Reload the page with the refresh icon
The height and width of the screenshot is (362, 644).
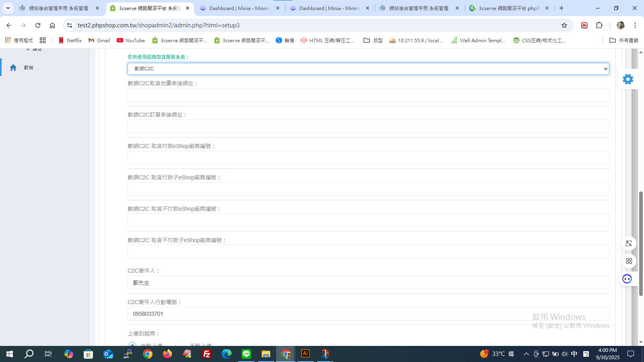(x=38, y=25)
